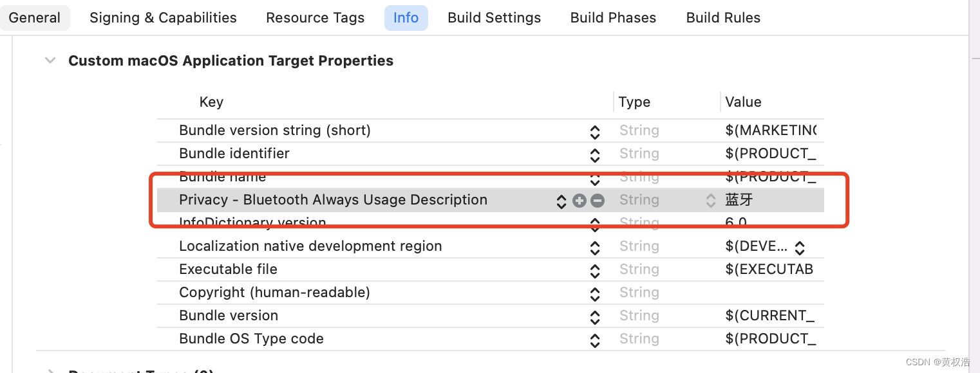Open key stepper for Bundle version string (short)
The height and width of the screenshot is (373, 980).
[595, 132]
